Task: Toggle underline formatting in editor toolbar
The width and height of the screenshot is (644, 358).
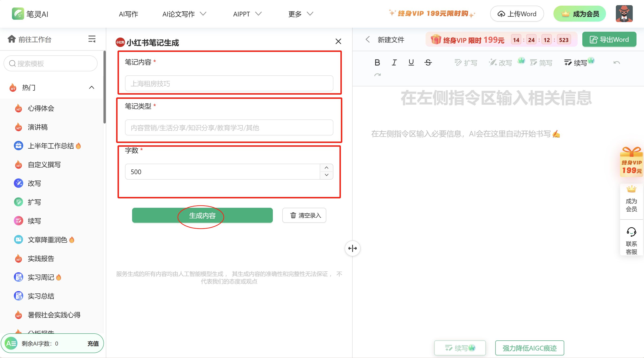Action: pyautogui.click(x=411, y=62)
